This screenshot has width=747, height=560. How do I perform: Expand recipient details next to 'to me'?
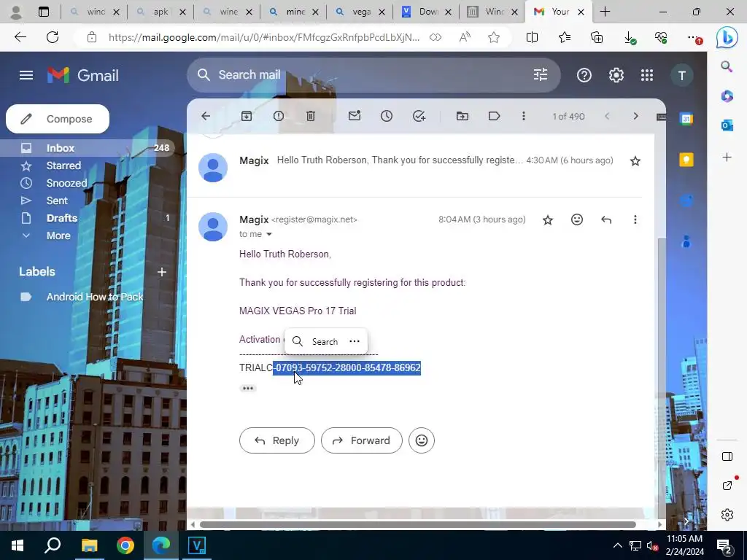click(x=268, y=234)
